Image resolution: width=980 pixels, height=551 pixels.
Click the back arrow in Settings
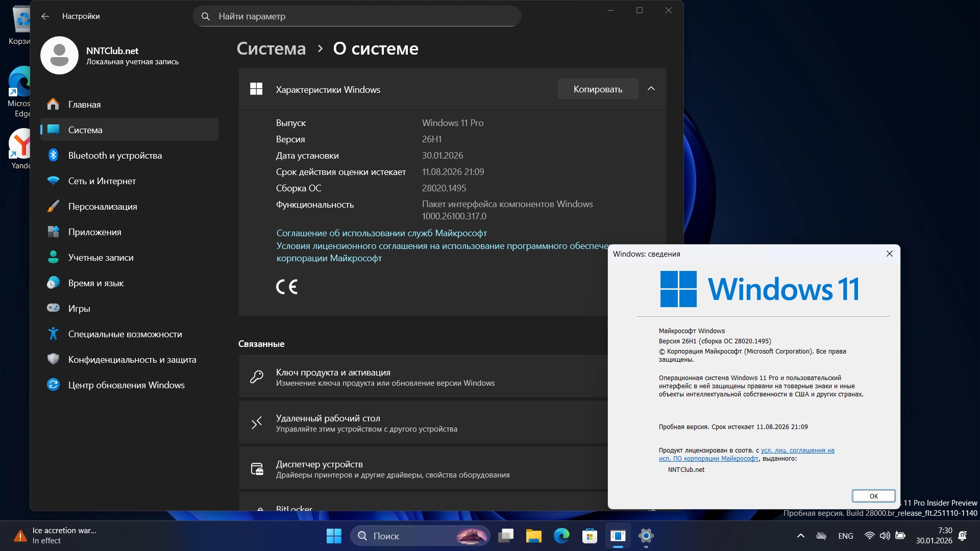click(x=45, y=16)
